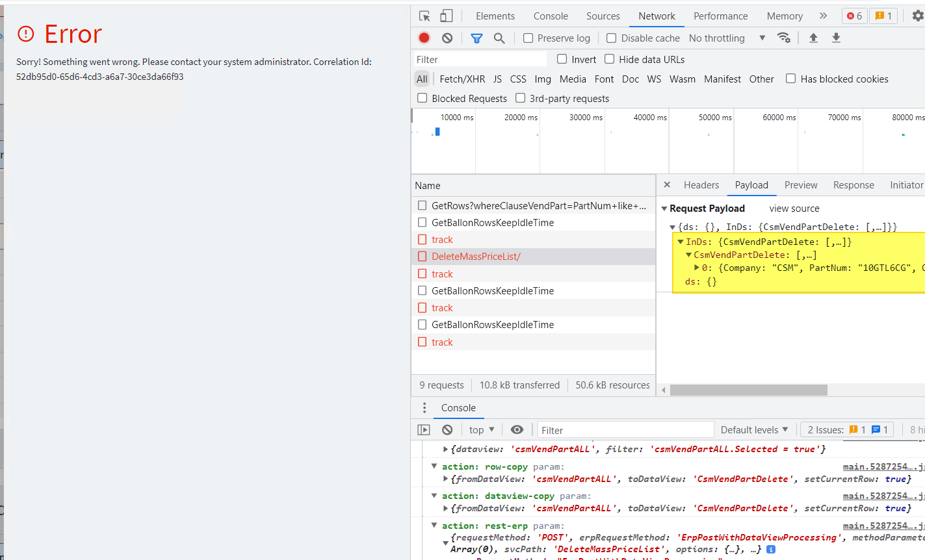The image size is (925, 560).
Task: Stop recording network log red button
Action: pyautogui.click(x=424, y=38)
